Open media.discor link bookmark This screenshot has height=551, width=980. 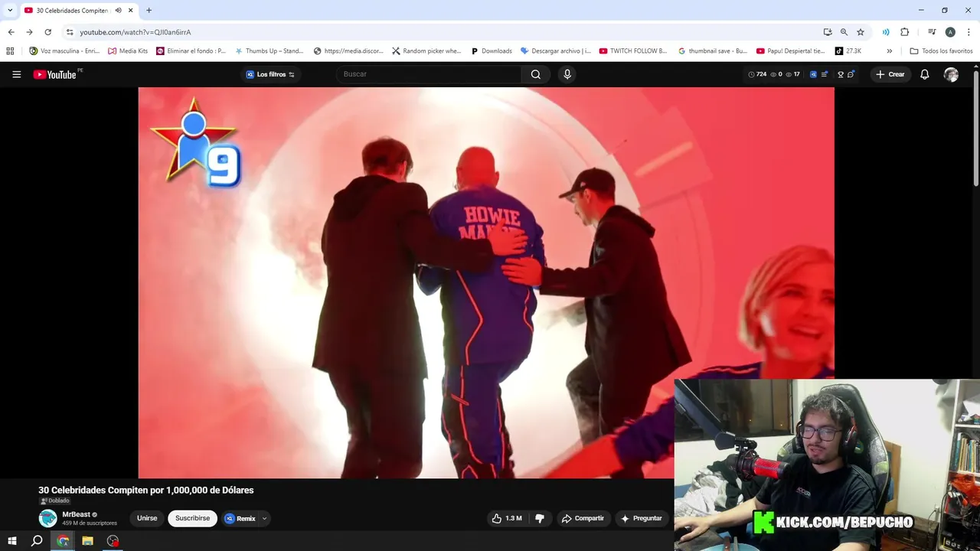(x=348, y=51)
